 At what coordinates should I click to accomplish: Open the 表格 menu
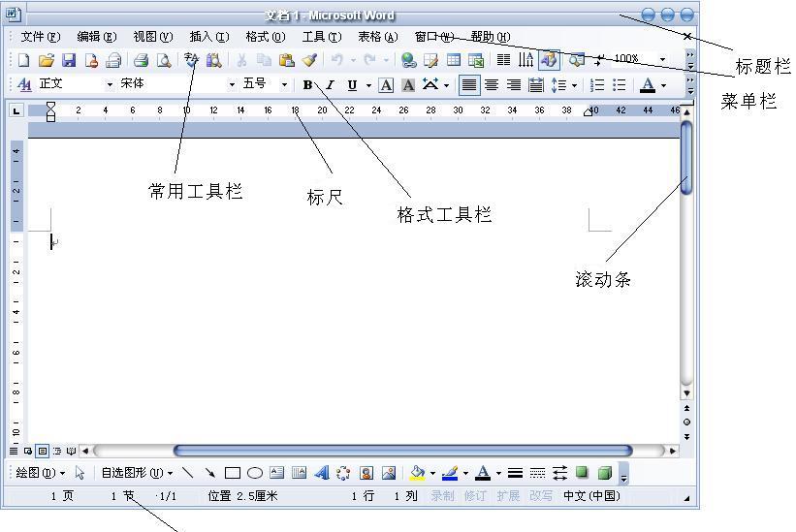click(x=378, y=37)
